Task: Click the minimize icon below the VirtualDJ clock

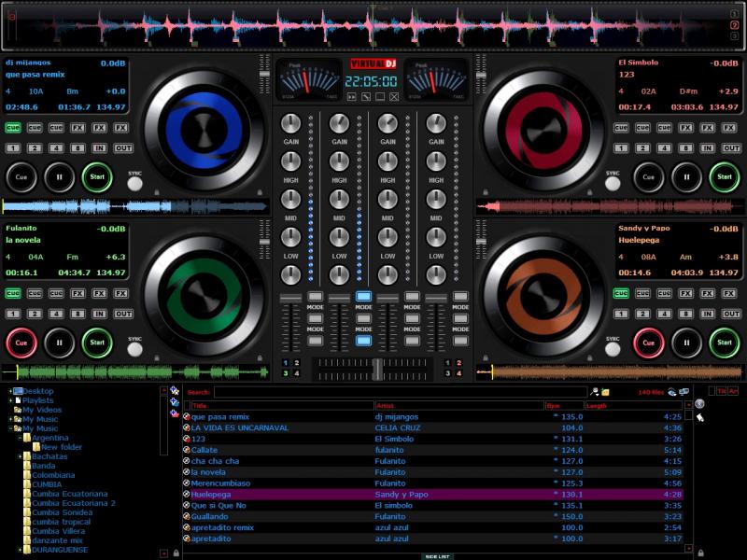Action: [380, 97]
